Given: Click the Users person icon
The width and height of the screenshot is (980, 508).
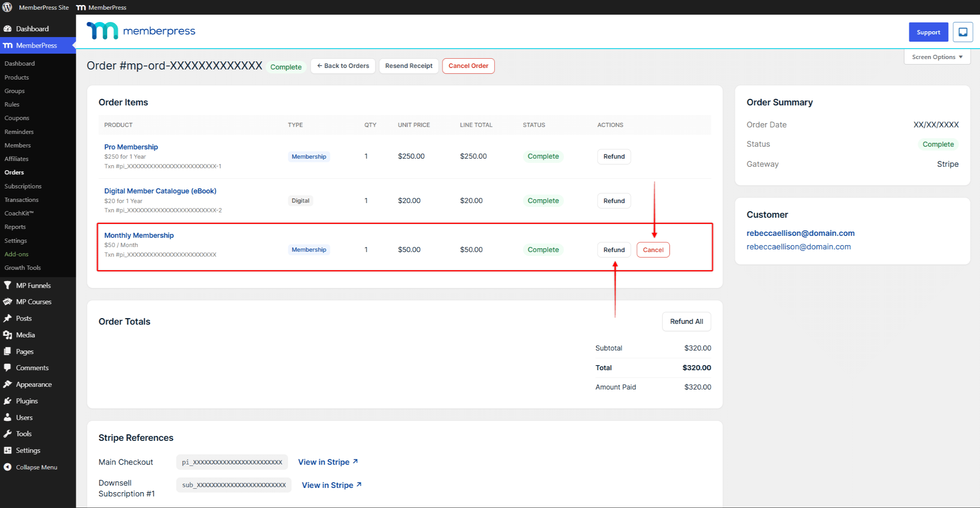Looking at the screenshot, I should click(7, 417).
